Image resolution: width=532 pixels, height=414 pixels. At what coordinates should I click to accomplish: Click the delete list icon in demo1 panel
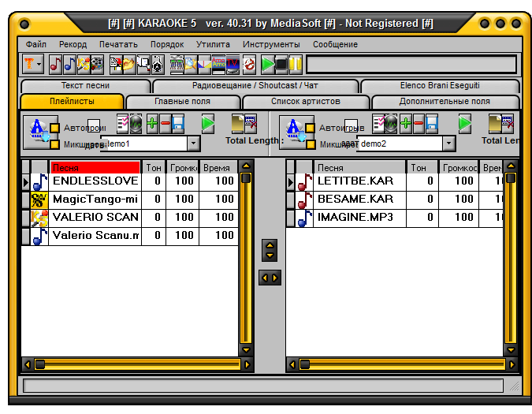pyautogui.click(x=251, y=123)
